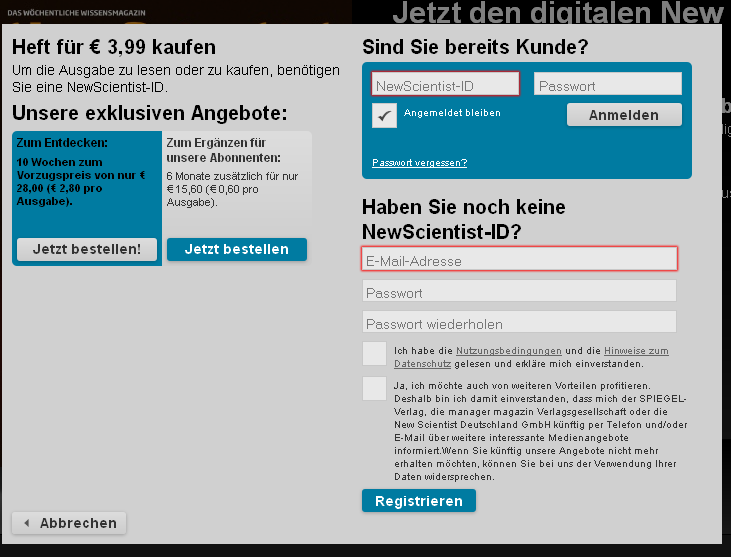The width and height of the screenshot is (731, 557).
Task: Click the 'Heft für € 3,99 kaufen' heading
Action: coord(114,47)
